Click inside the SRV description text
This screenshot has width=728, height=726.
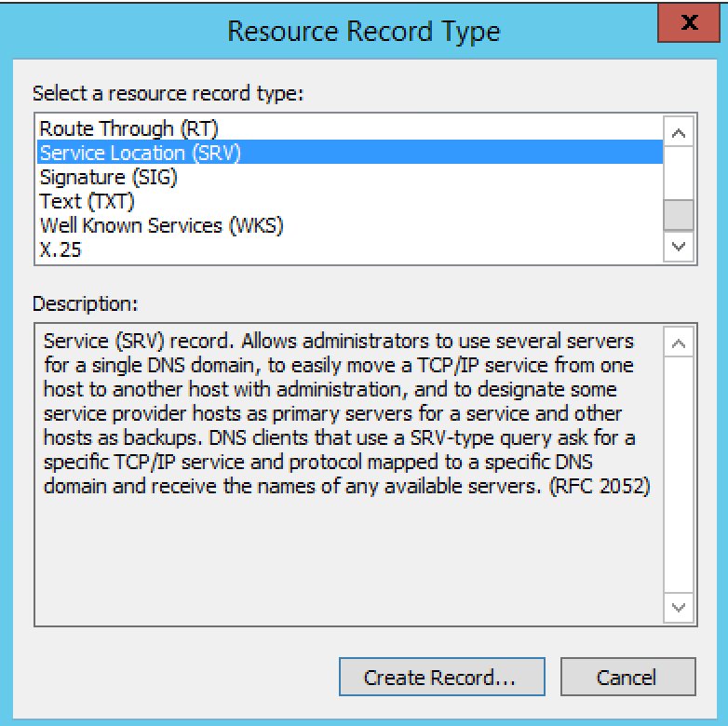pyautogui.click(x=346, y=413)
